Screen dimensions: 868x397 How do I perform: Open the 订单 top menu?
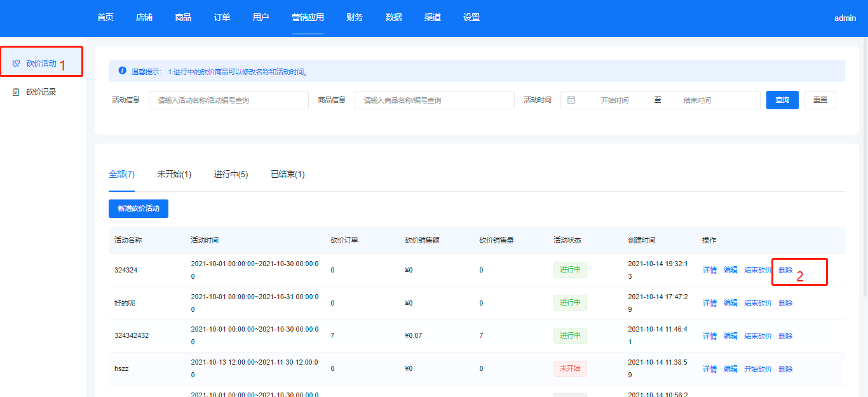222,18
